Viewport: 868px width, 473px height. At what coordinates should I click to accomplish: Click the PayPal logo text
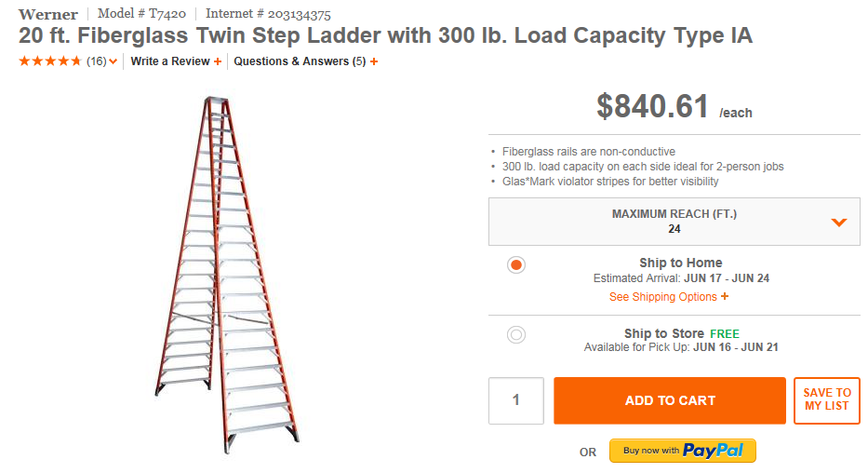tap(714, 451)
